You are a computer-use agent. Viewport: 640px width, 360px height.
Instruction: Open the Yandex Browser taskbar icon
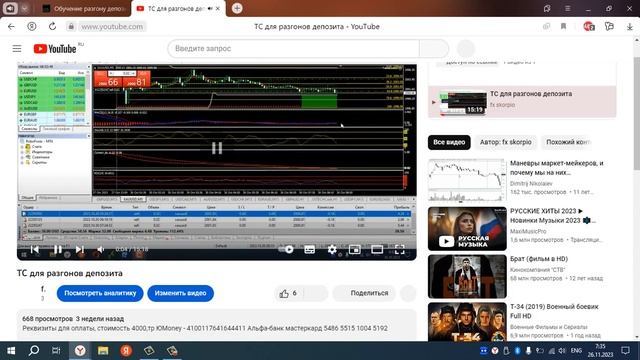pos(80,351)
